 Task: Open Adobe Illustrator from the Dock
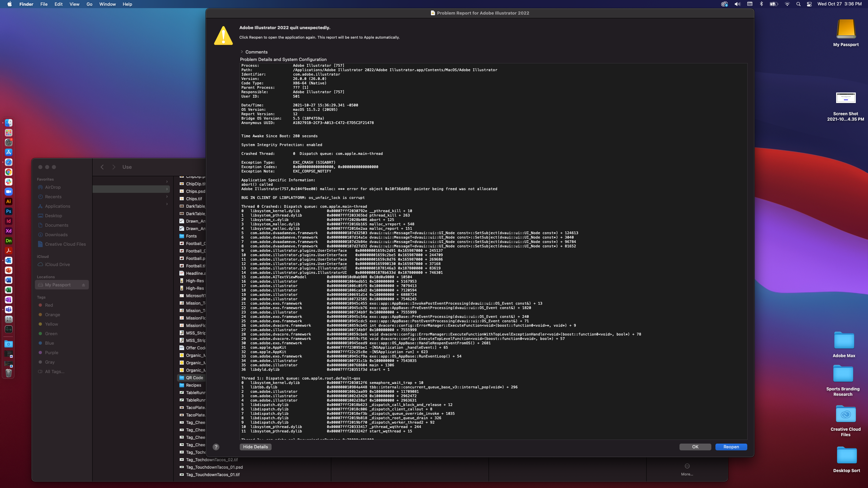9,201
